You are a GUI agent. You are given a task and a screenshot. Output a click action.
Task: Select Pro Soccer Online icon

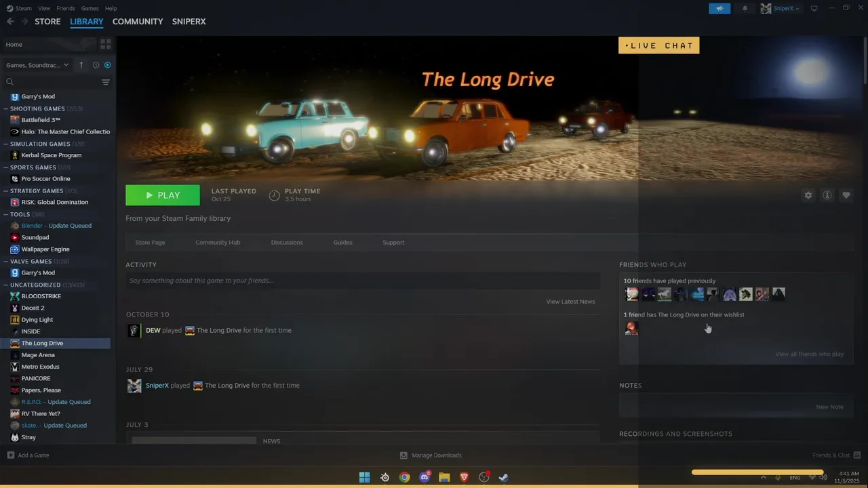pyautogui.click(x=15, y=179)
